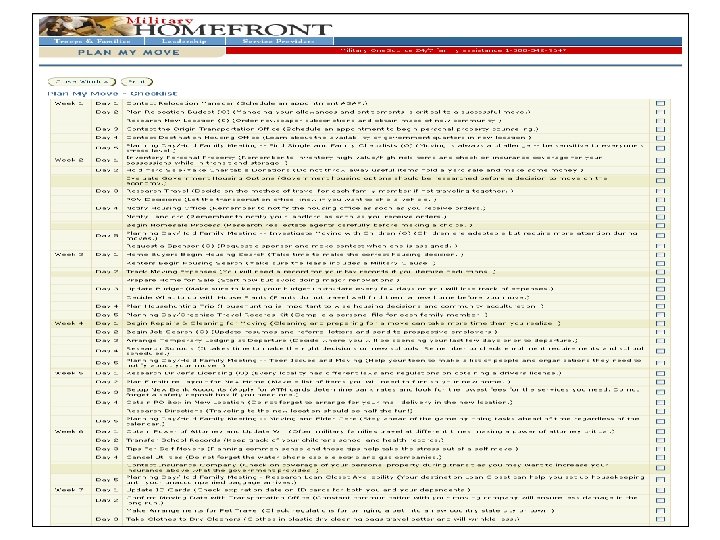Screen dimensions: 720x540
Task: Click the Week 3 row label
Action: (69, 254)
